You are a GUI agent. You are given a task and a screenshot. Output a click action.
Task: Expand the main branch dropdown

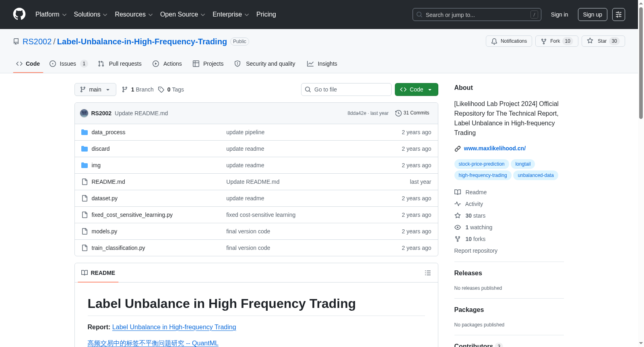click(95, 89)
